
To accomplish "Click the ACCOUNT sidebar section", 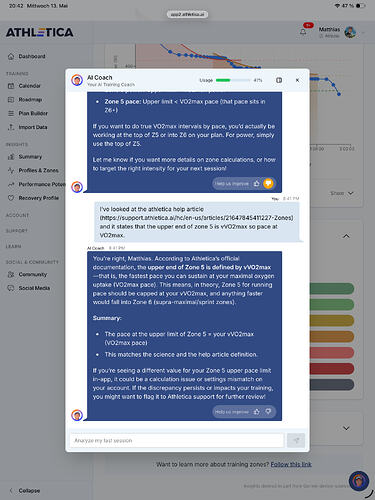I will 17,215.
